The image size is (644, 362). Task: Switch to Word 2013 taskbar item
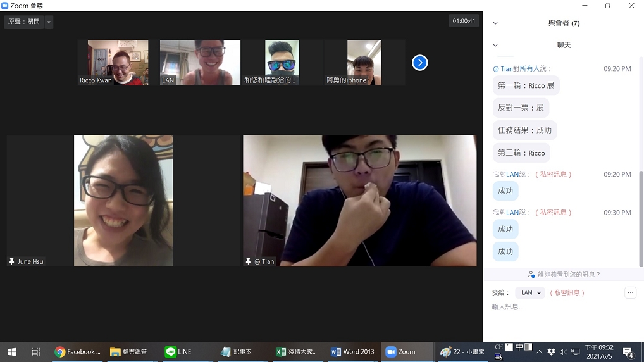[x=353, y=352]
